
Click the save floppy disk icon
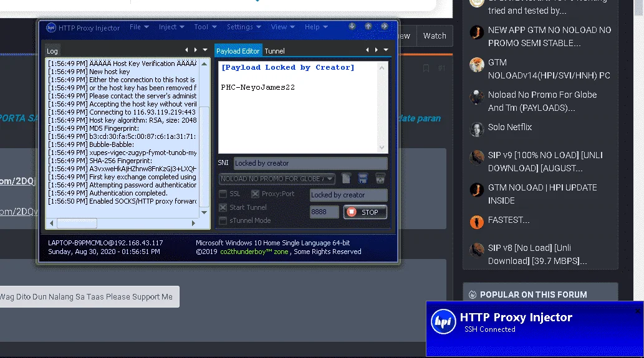[363, 179]
